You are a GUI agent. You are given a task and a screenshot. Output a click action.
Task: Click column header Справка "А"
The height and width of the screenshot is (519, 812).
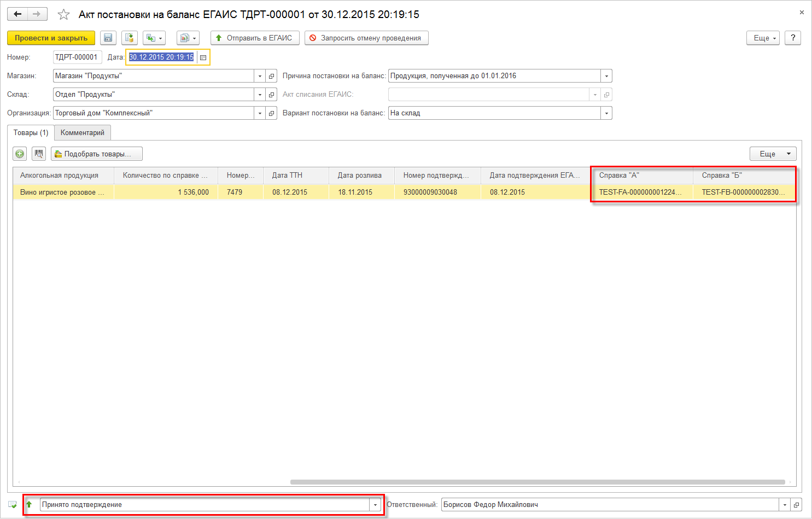tap(642, 176)
